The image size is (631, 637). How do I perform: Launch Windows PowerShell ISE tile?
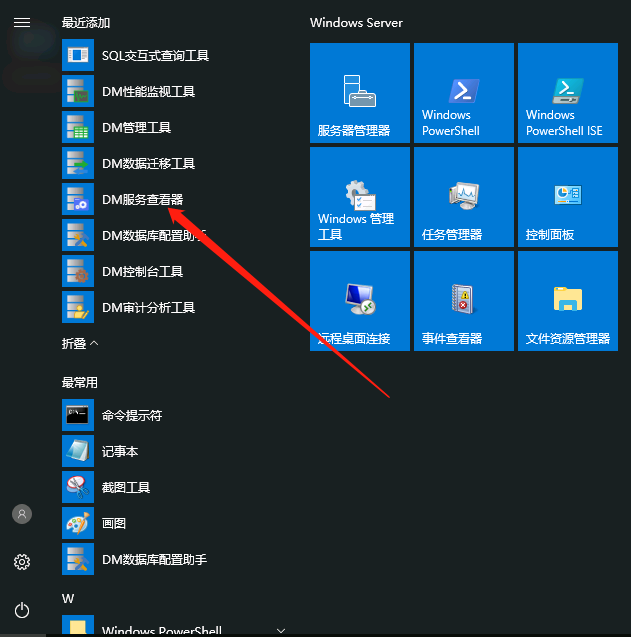(568, 93)
